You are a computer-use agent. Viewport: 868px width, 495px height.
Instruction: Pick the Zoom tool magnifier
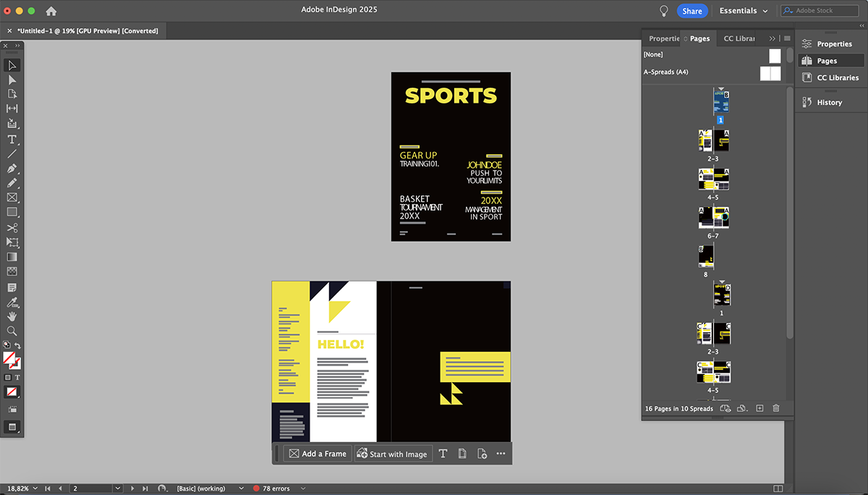(x=12, y=331)
